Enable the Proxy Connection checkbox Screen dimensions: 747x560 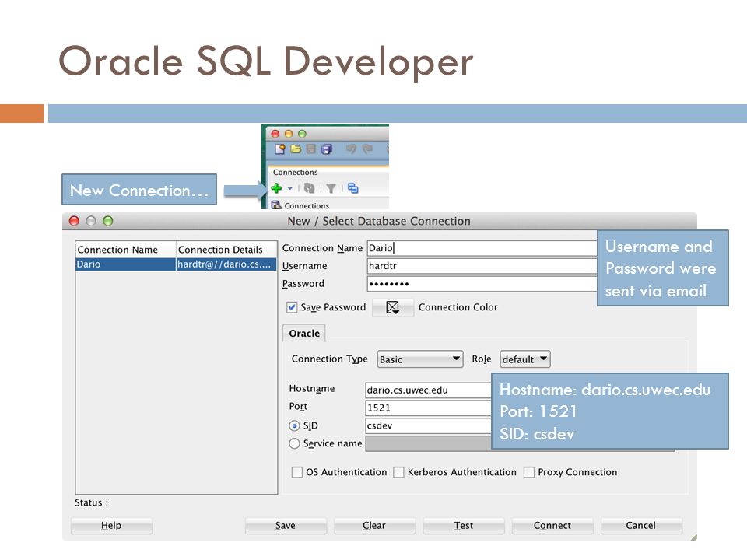click(529, 472)
